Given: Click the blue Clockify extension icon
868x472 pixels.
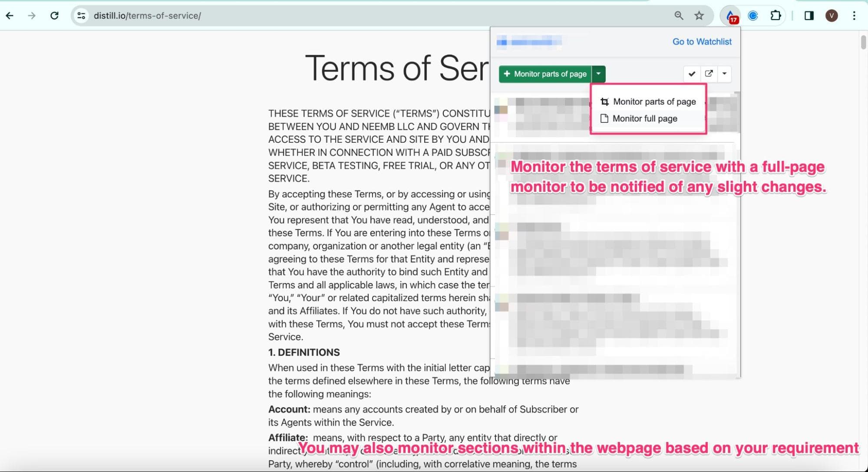Looking at the screenshot, I should (x=753, y=16).
